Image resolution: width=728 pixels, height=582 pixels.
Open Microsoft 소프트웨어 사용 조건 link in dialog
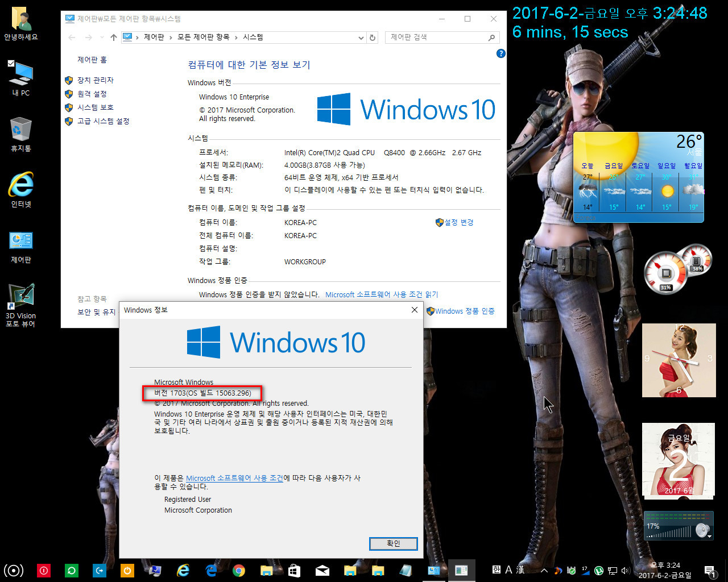pyautogui.click(x=234, y=478)
